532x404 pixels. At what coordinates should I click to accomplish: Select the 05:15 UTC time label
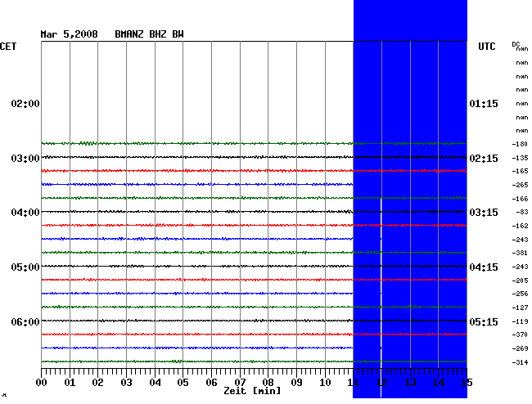click(484, 321)
